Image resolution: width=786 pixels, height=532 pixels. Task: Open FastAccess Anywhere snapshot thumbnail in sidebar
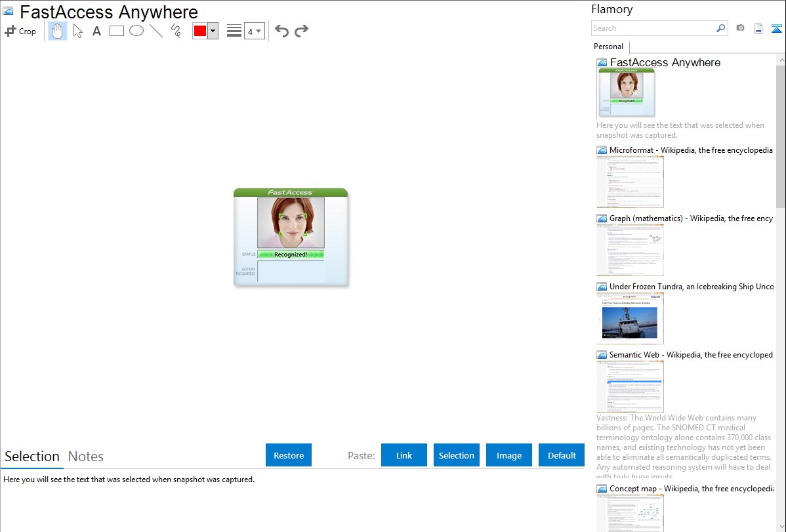[x=627, y=92]
